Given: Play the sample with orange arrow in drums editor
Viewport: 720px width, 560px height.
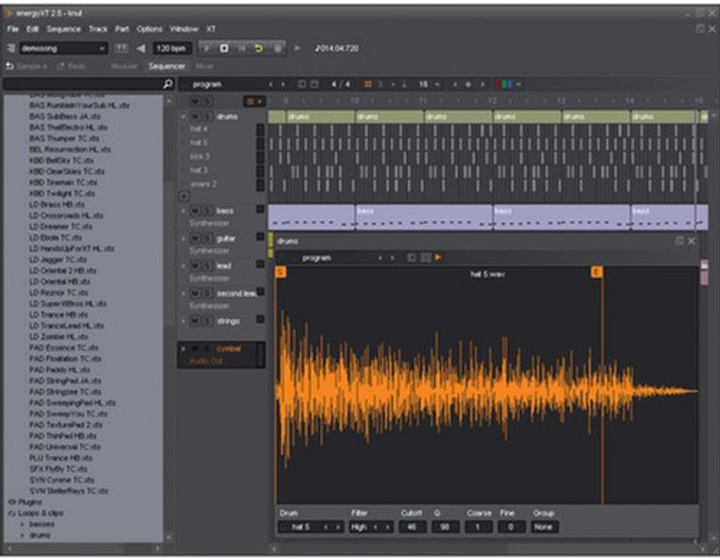Looking at the screenshot, I should click(x=438, y=258).
